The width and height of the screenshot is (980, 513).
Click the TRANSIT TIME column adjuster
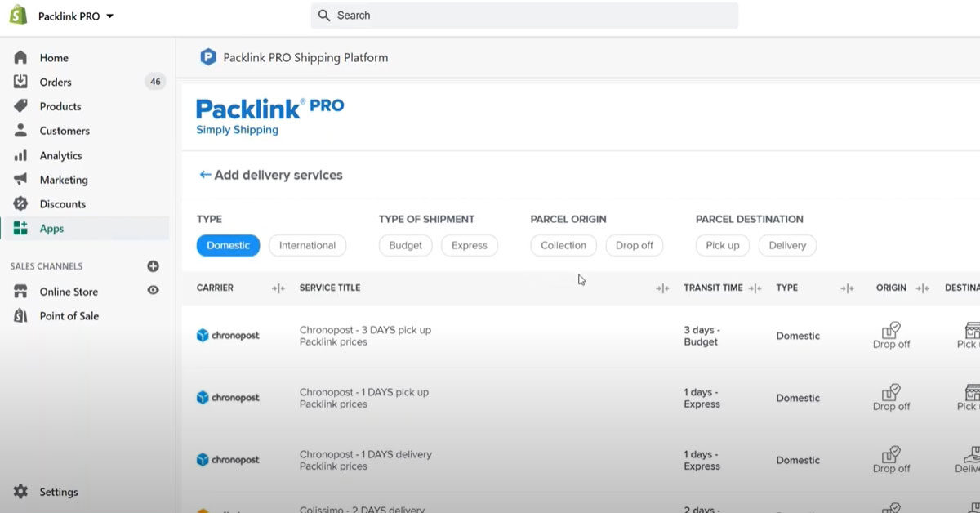(755, 288)
